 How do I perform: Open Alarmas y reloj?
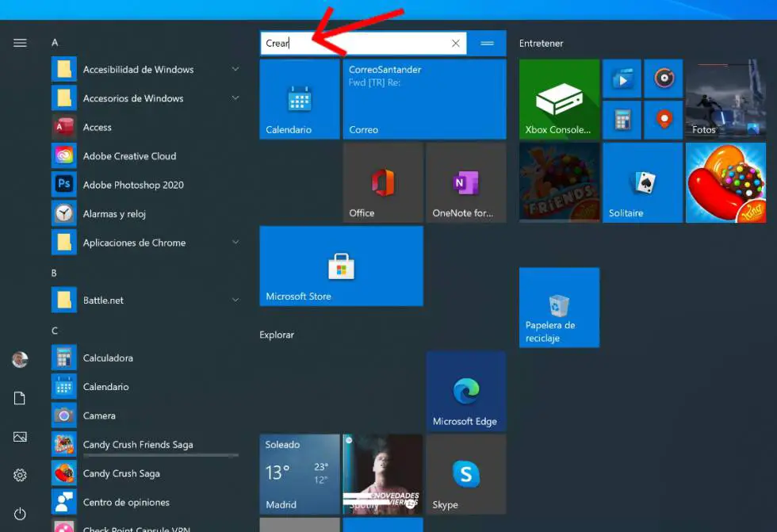click(145, 213)
